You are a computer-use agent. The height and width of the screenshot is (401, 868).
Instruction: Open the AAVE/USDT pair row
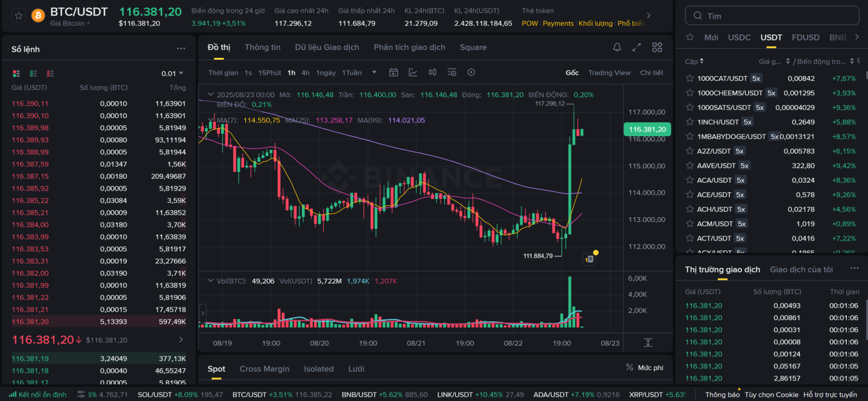pos(771,165)
